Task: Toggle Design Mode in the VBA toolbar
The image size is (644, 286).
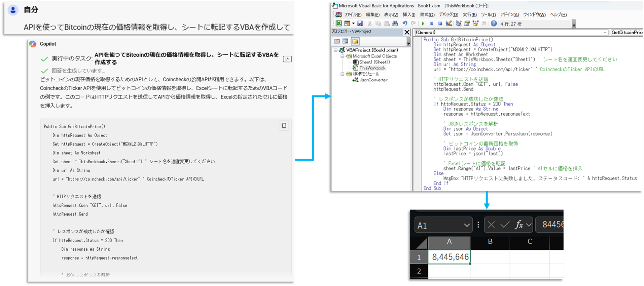Action: 449,24
